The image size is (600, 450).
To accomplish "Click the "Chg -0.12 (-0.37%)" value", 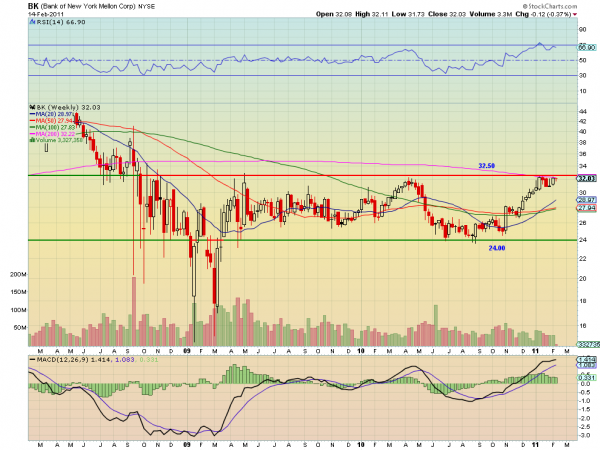I will 543,14.
